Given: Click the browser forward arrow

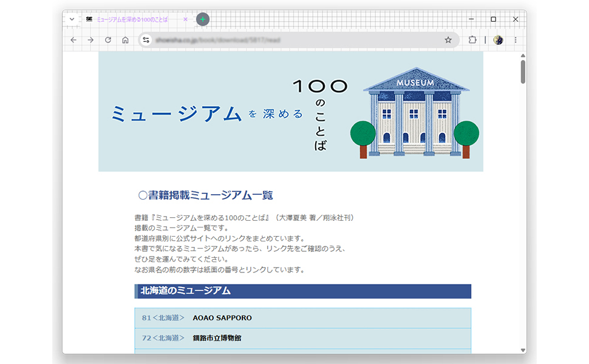Looking at the screenshot, I should tap(90, 40).
